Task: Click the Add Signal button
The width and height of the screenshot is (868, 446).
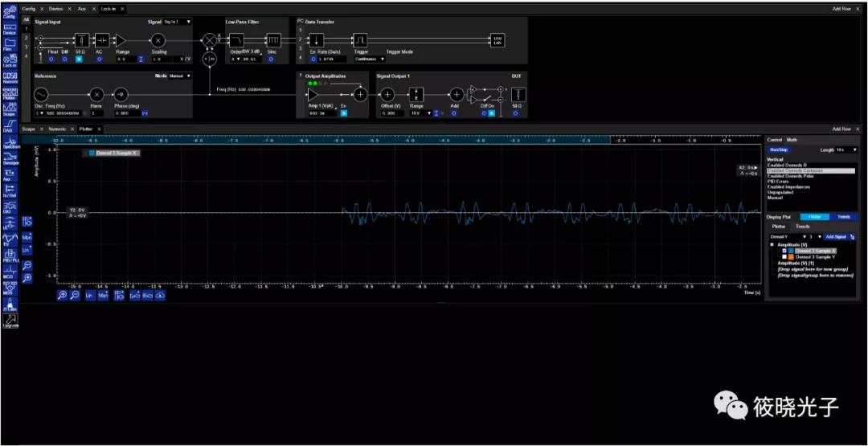Action: point(835,237)
